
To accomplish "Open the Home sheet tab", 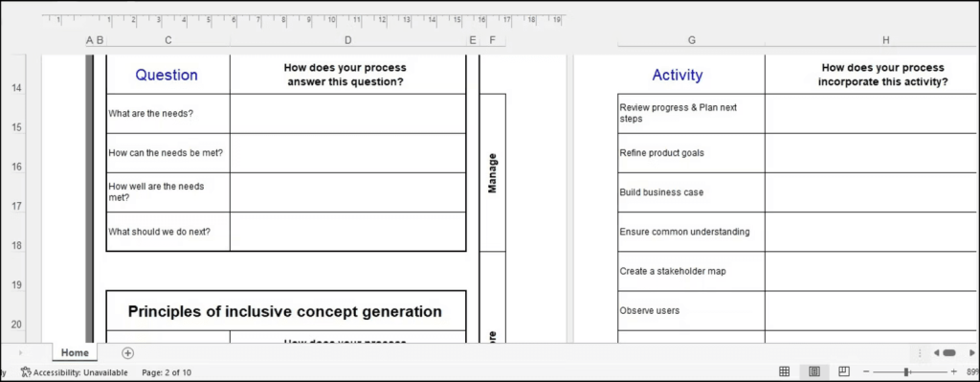I will pos(75,352).
